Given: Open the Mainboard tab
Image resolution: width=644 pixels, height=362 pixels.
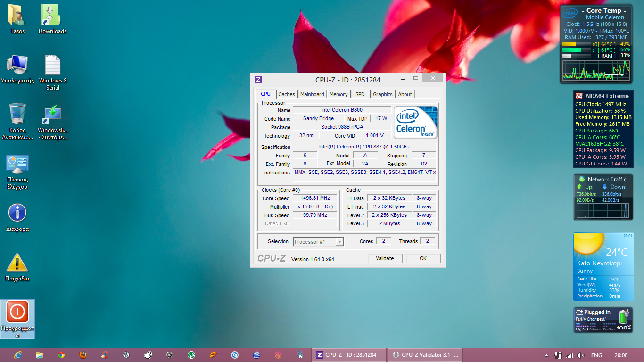Looking at the screenshot, I should 312,94.
